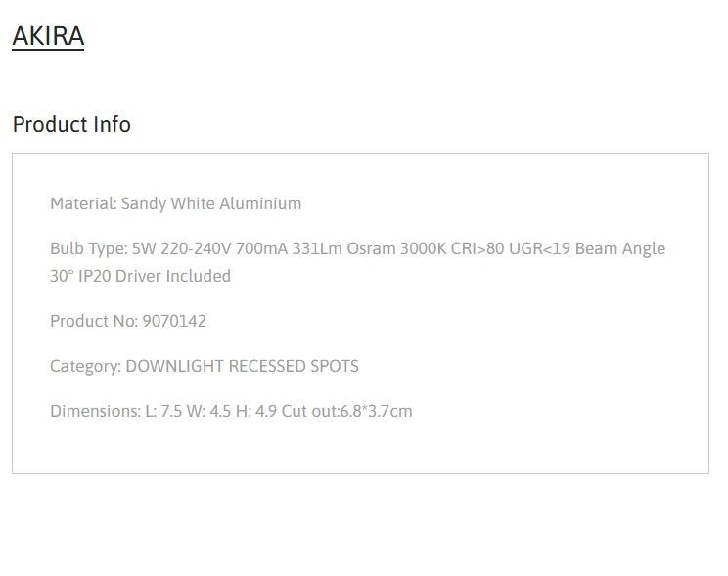Click the Cut out:6.8*3.7cm text
The height and width of the screenshot is (576, 728).
(x=346, y=411)
